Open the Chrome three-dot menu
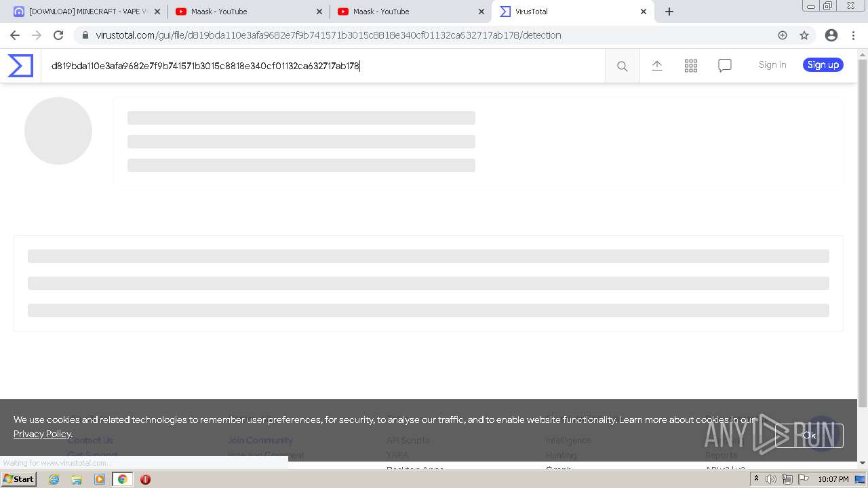The height and width of the screenshot is (488, 868). [x=853, y=35]
